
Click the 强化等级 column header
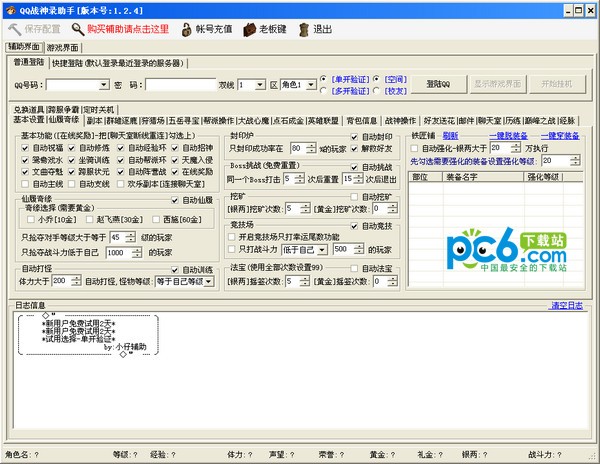(x=543, y=177)
